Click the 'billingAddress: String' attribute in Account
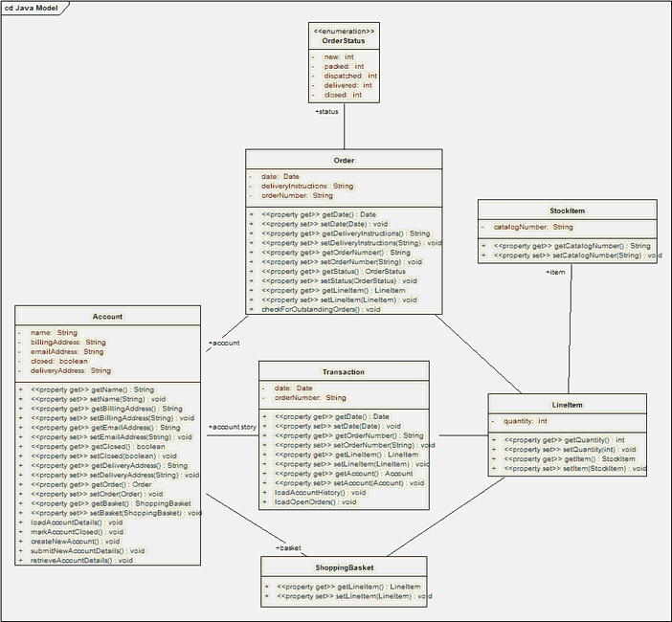Image resolution: width=672 pixels, height=622 pixels. (x=68, y=343)
